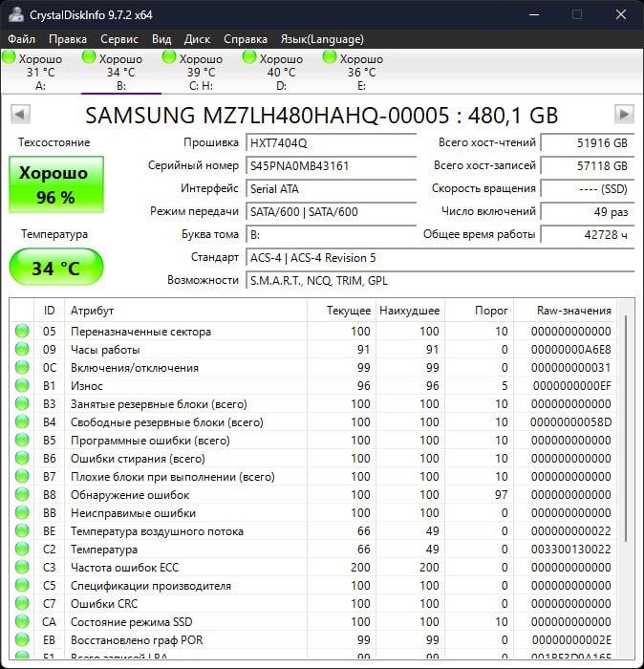Viewport: 644px width, 669px height.
Task: Click the status icon for Ошибки CRC
Action: click(x=22, y=603)
